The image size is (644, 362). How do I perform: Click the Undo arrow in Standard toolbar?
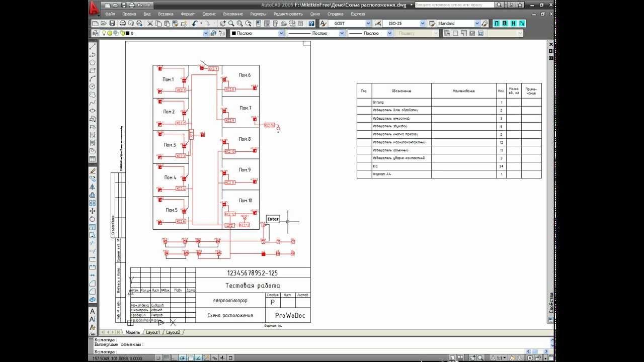click(x=194, y=23)
